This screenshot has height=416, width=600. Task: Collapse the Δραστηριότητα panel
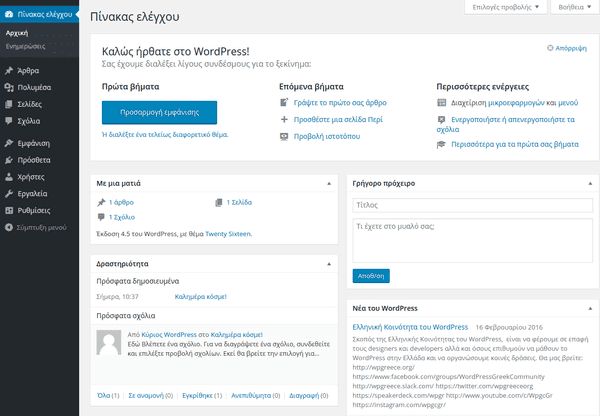tap(329, 264)
